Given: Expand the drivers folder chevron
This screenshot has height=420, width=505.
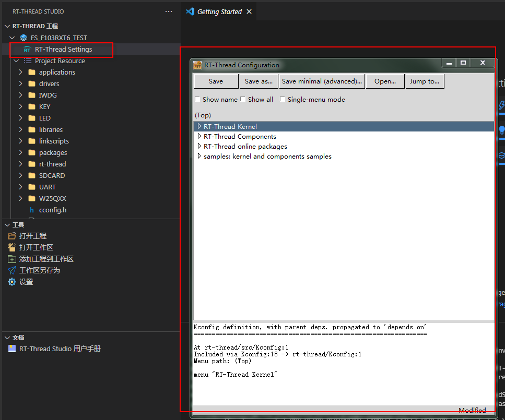Looking at the screenshot, I should tap(20, 83).
